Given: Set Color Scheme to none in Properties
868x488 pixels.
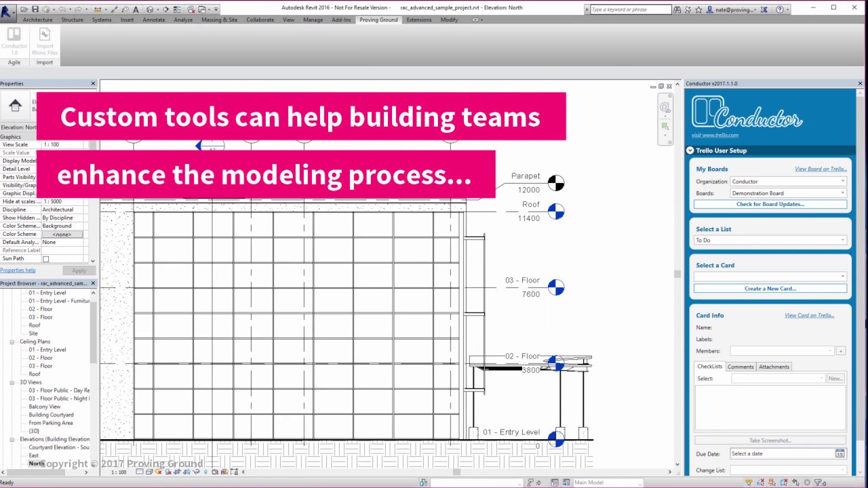Looking at the screenshot, I should point(61,234).
